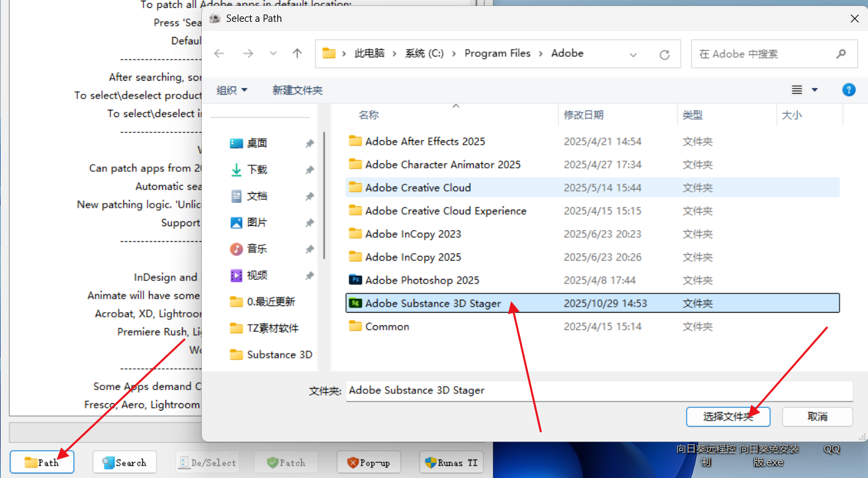Sort files by the 大小 column header
This screenshot has width=868, height=478.
pyautogui.click(x=792, y=115)
